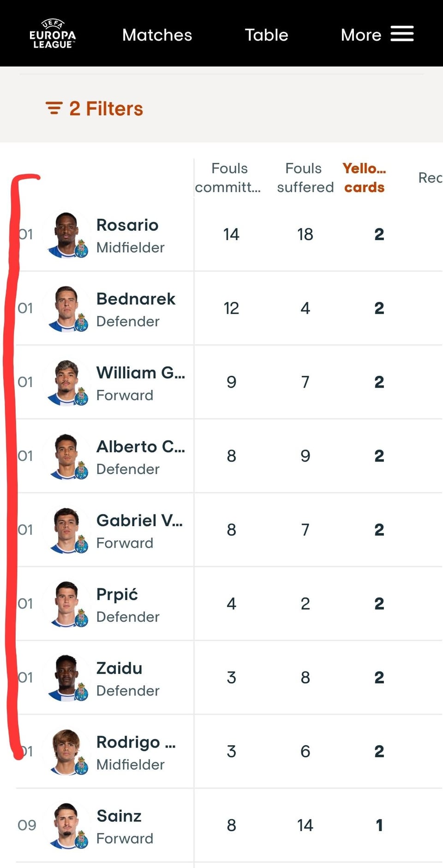Viewport: 443px width, 868px height.
Task: Click Rosario's player photo
Action: click(x=67, y=234)
